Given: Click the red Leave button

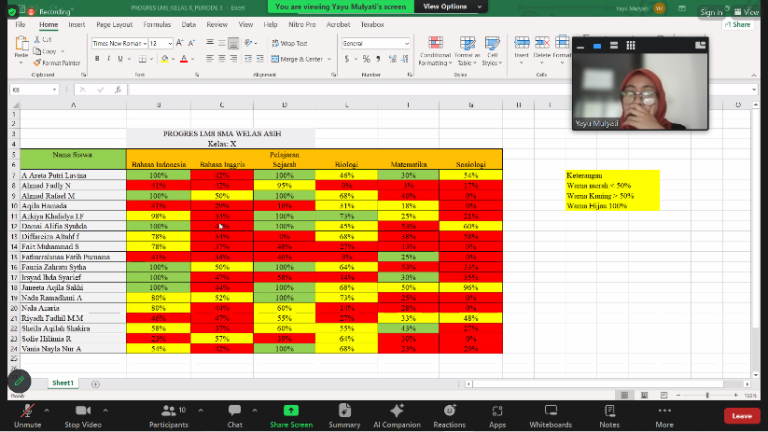Looking at the screenshot, I should point(741,415).
